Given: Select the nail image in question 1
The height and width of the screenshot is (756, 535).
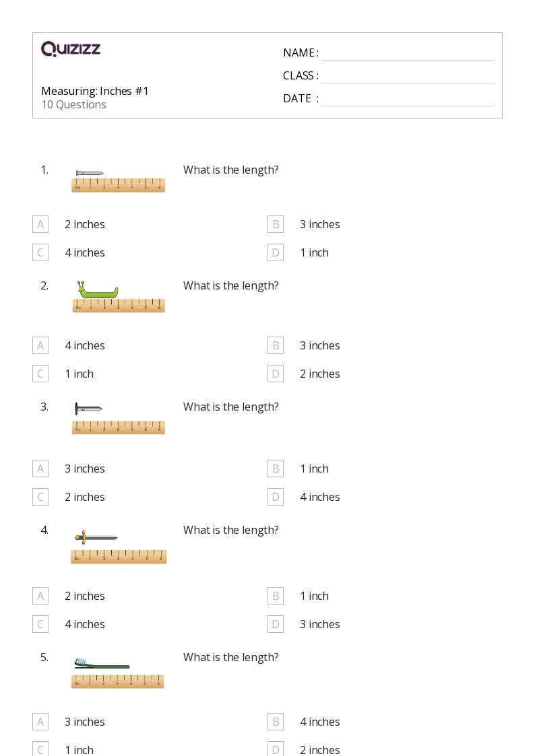Looking at the screenshot, I should [x=118, y=181].
